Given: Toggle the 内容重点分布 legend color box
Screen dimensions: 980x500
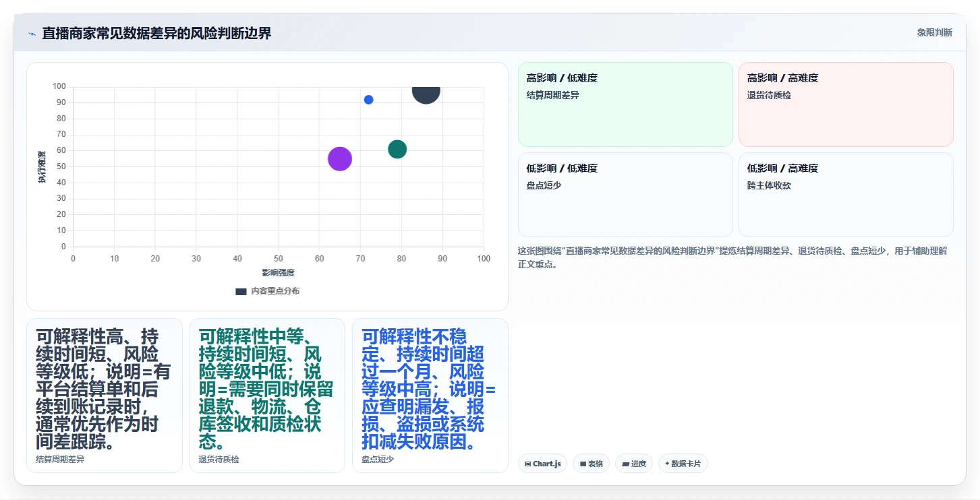Looking at the screenshot, I should [241, 291].
